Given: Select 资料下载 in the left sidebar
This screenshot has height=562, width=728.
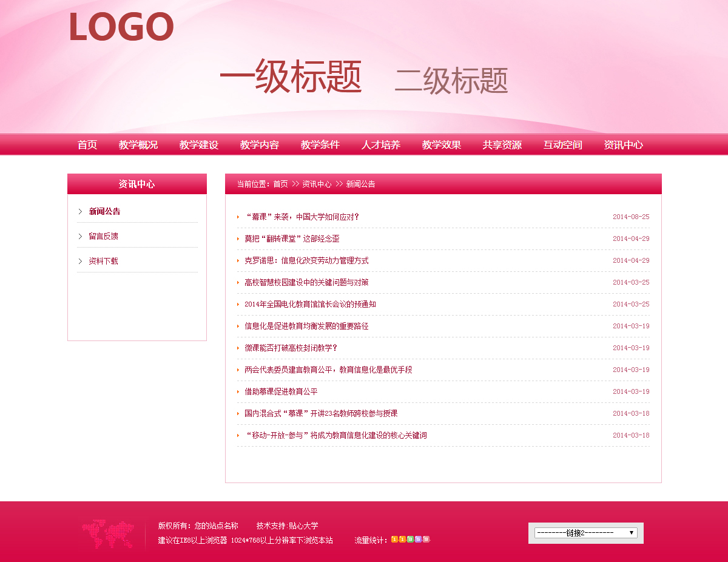Looking at the screenshot, I should pos(103,261).
